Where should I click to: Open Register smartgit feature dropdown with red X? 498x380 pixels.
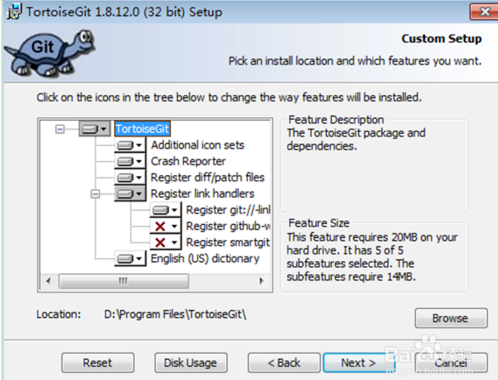165,242
